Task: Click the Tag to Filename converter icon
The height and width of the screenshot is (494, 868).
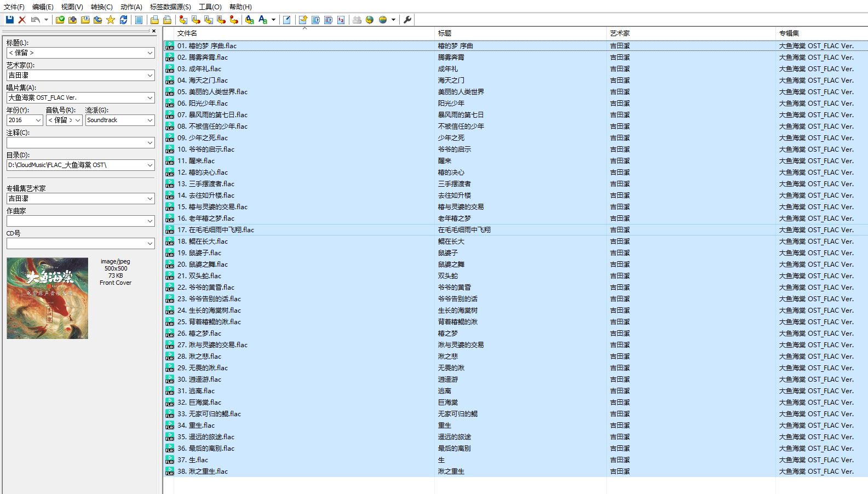Action: 183,20
